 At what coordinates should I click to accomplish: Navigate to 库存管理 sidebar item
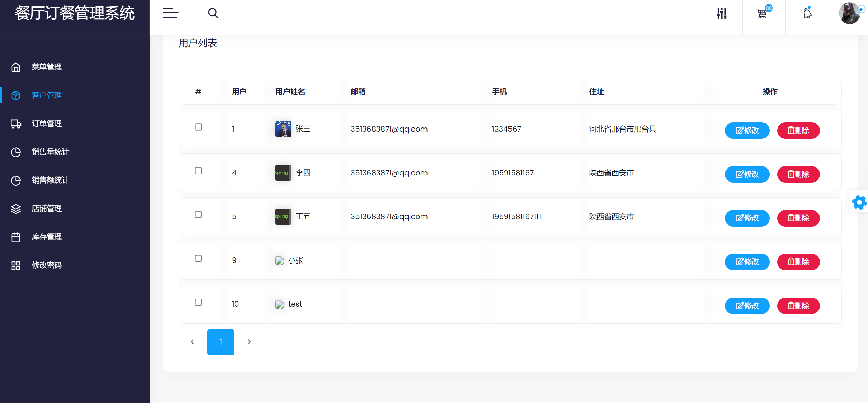[x=47, y=237]
